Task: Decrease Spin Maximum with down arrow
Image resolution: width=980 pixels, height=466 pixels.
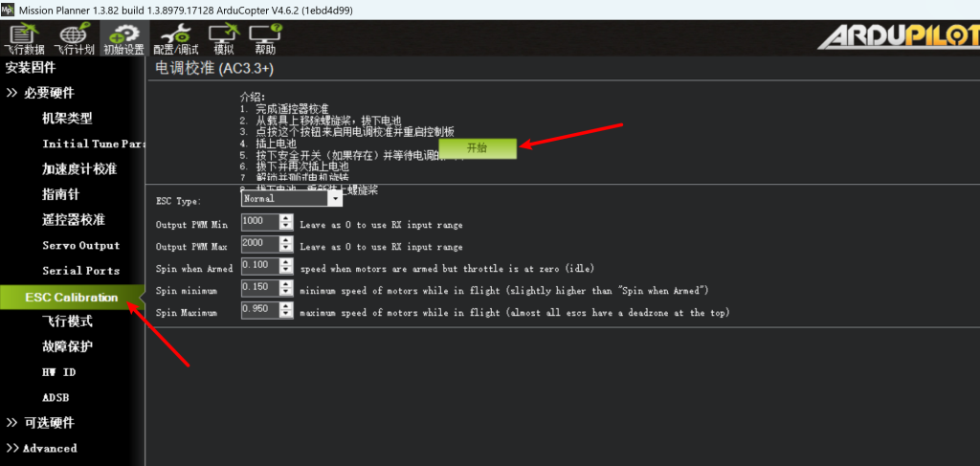Action: 286,314
